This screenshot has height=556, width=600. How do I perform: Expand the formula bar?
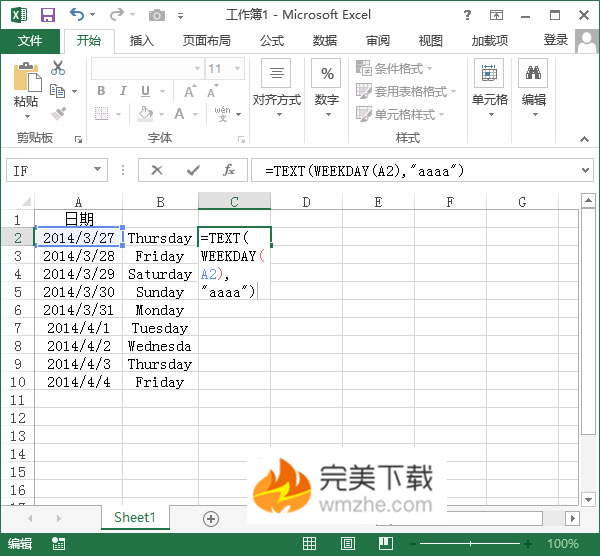click(x=585, y=170)
